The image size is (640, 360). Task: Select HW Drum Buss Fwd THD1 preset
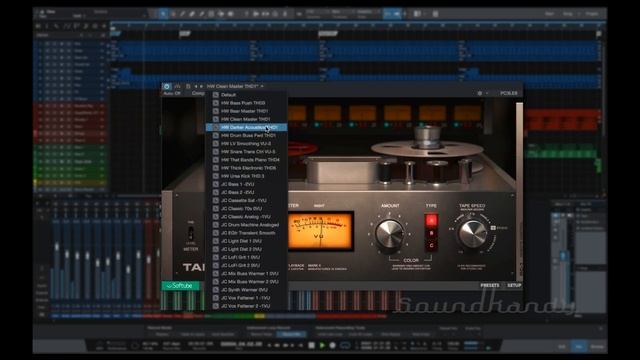247,136
